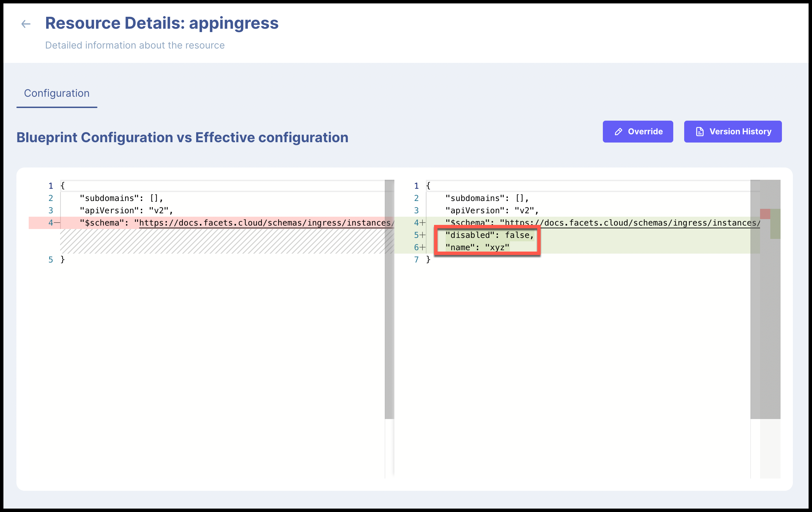Click the plus marker on right line 4

[423, 223]
